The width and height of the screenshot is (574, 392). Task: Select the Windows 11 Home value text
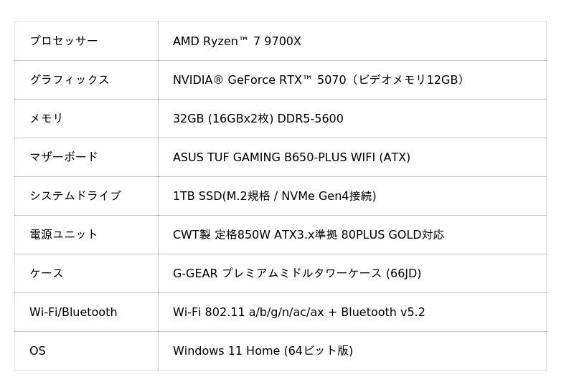[263, 350]
